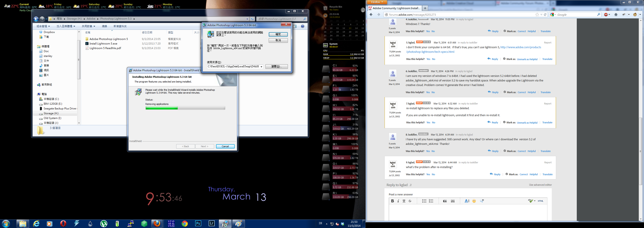Image resolution: width=644 pixels, height=228 pixels.
Task: Open Opera browser from the taskbar
Action: pos(63,223)
